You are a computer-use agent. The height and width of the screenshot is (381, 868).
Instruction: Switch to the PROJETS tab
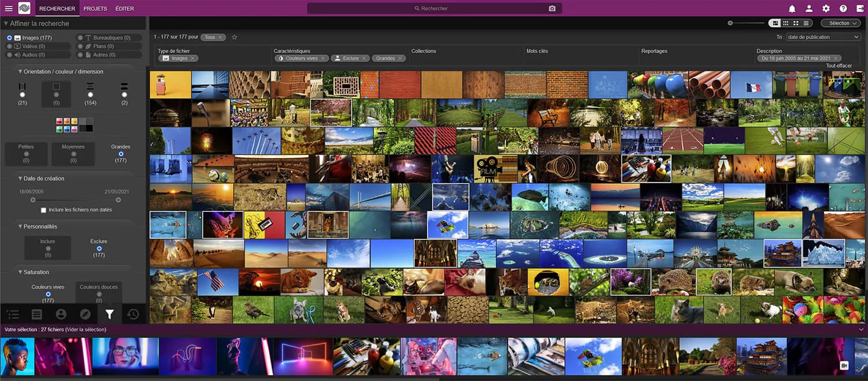pos(95,9)
